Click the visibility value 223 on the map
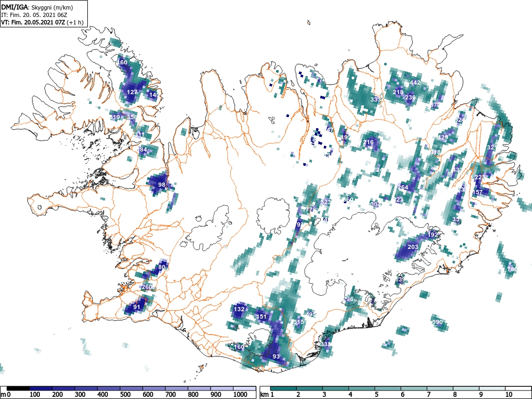This screenshot has width=532, height=399. tap(480, 178)
